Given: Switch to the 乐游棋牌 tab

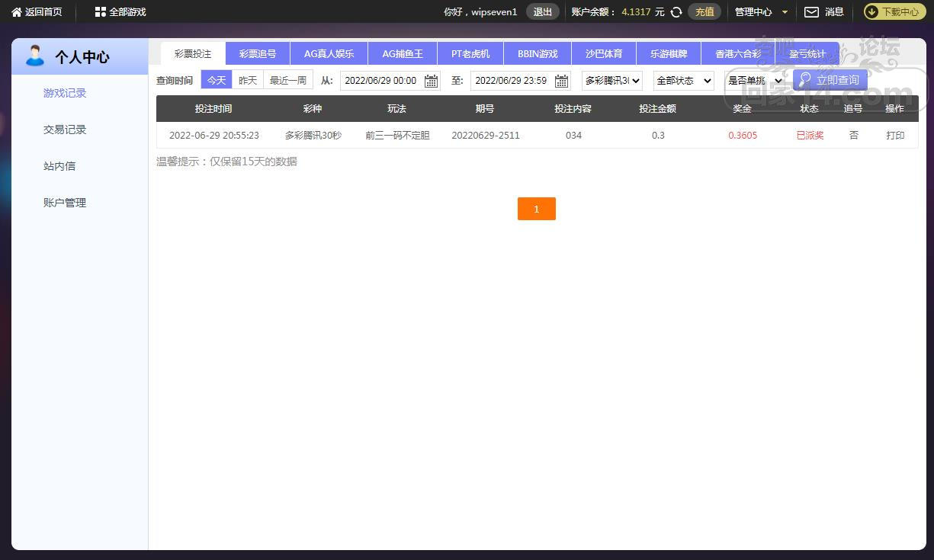Looking at the screenshot, I should point(669,54).
